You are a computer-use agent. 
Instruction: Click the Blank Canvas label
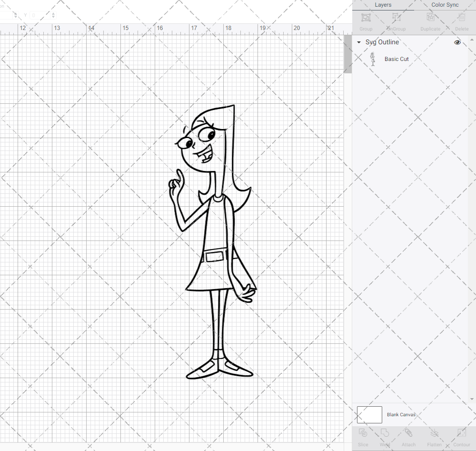401,414
